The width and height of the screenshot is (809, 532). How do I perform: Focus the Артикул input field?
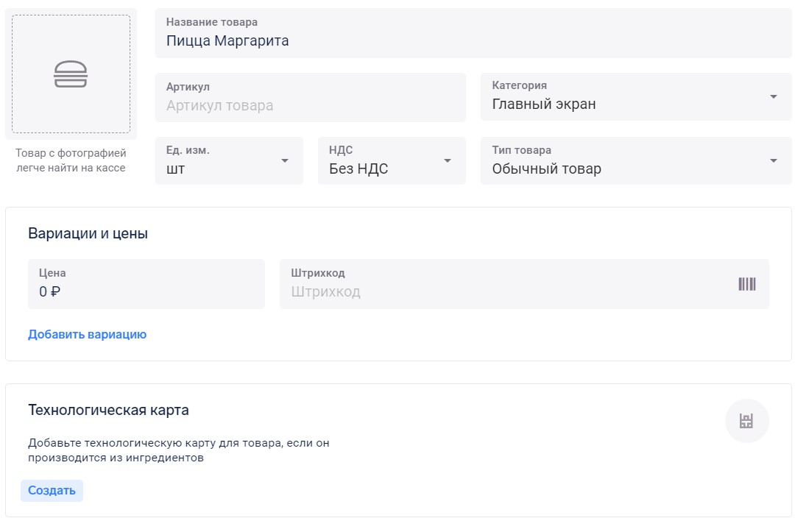click(x=310, y=98)
